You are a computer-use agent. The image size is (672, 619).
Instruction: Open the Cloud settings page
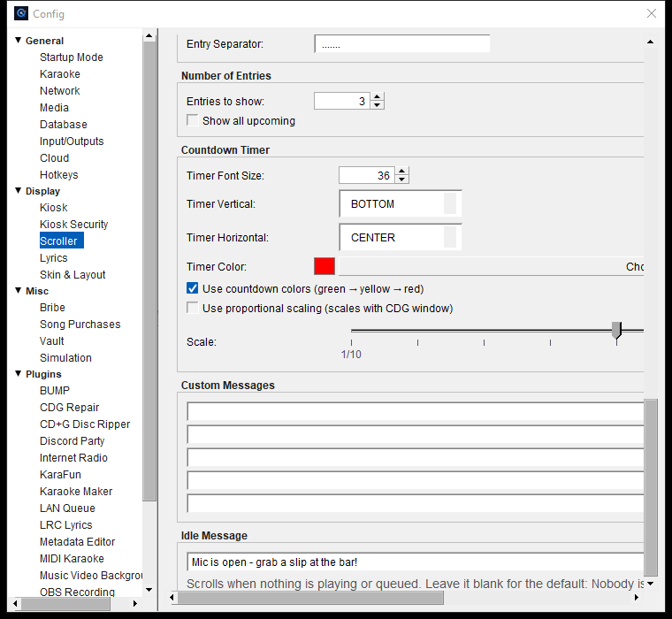pos(55,157)
